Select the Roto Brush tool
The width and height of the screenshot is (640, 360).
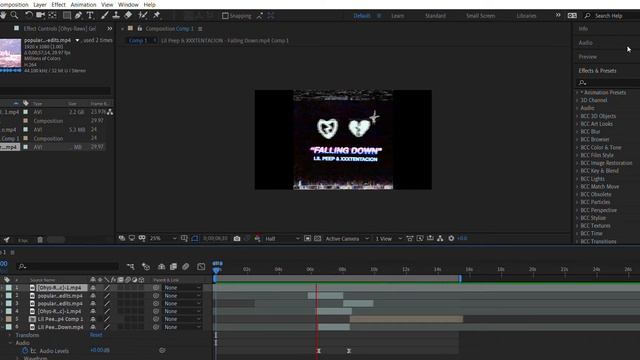point(142,15)
